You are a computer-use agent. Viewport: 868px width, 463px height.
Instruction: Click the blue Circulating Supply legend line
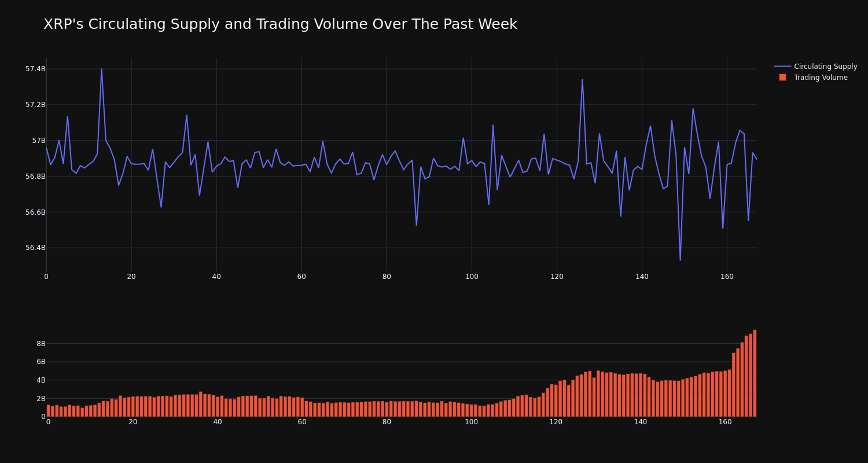coord(782,67)
